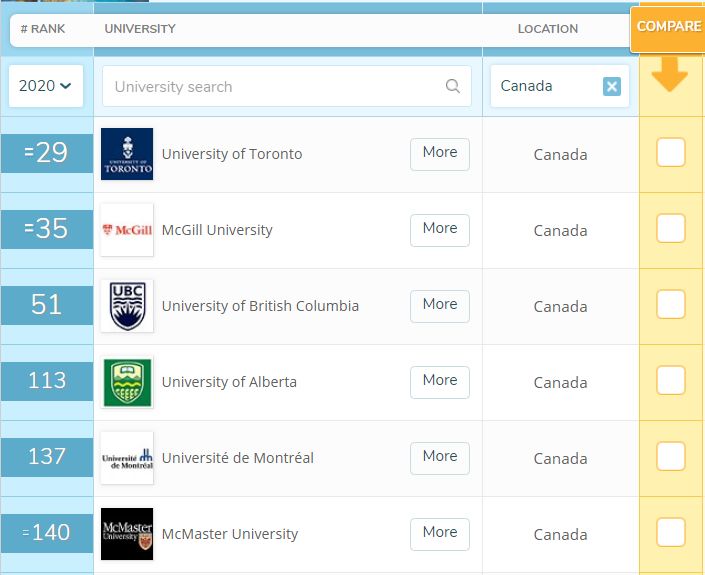
Task: Open the 2020 year dropdown
Action: point(45,86)
